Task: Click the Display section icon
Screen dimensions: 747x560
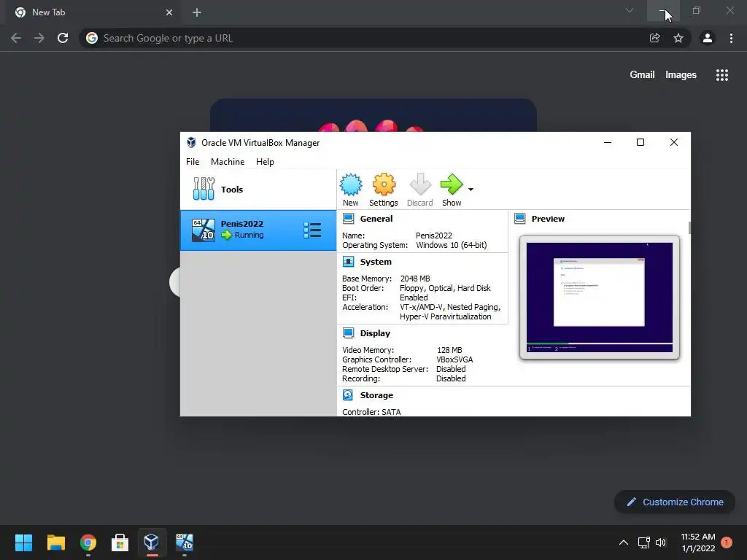Action: (x=348, y=332)
